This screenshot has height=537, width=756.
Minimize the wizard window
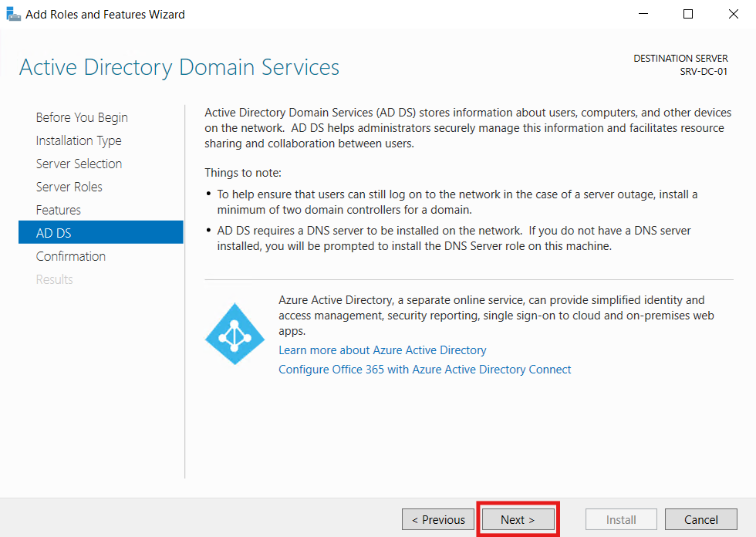point(645,13)
